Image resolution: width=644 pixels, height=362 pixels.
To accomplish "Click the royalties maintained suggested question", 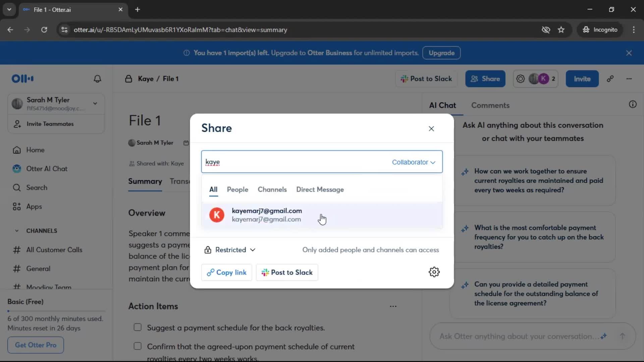I will click(533, 181).
